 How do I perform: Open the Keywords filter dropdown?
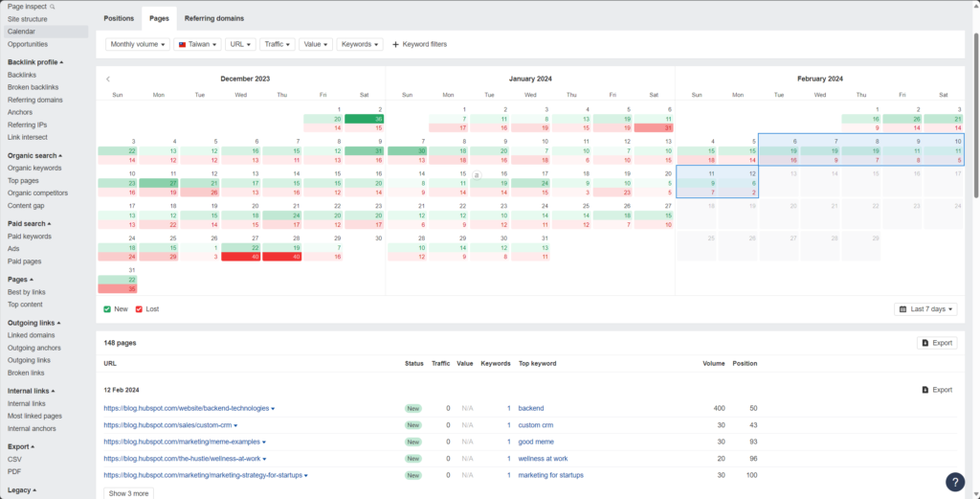[360, 44]
